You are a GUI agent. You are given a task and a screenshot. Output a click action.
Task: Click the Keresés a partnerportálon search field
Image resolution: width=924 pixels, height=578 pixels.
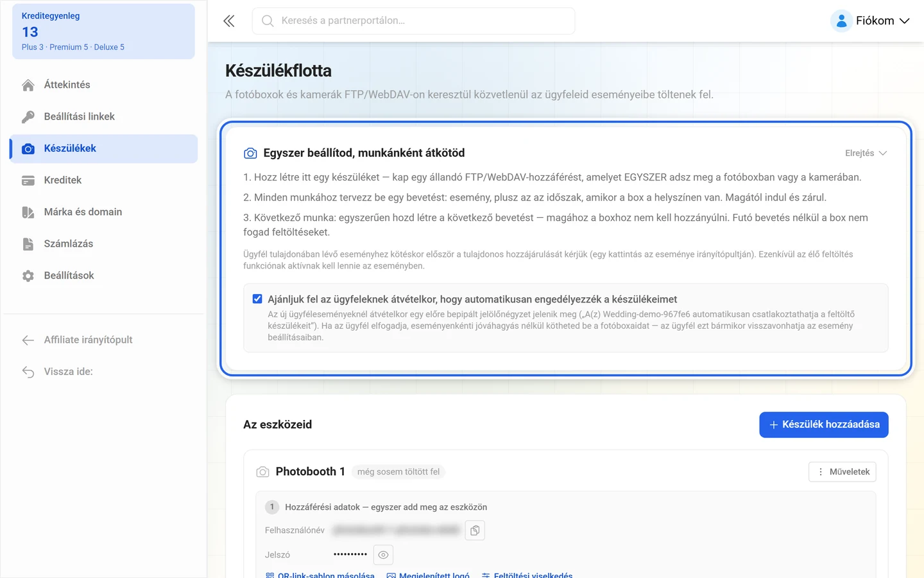point(414,21)
